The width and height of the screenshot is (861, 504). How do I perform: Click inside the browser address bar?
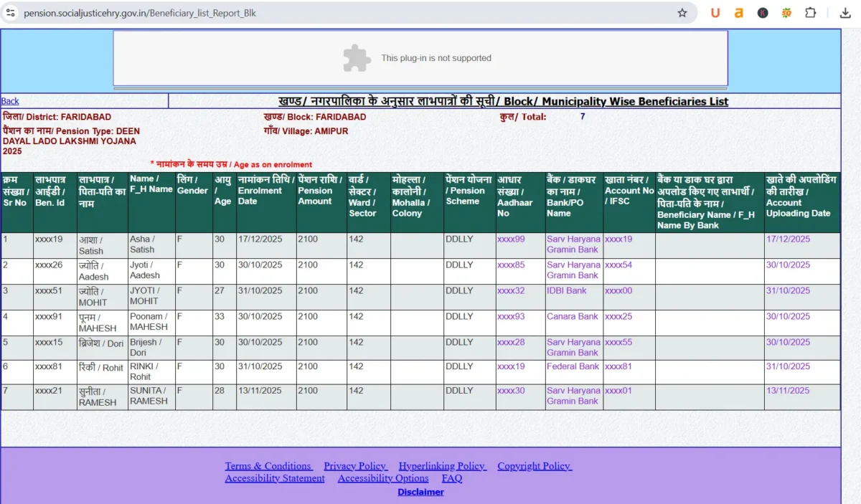click(x=359, y=12)
